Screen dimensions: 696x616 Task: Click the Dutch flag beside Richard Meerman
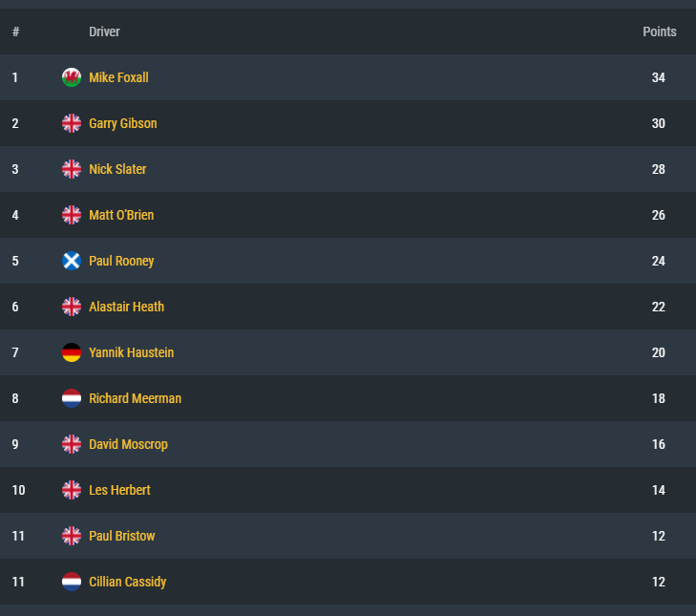(x=72, y=398)
